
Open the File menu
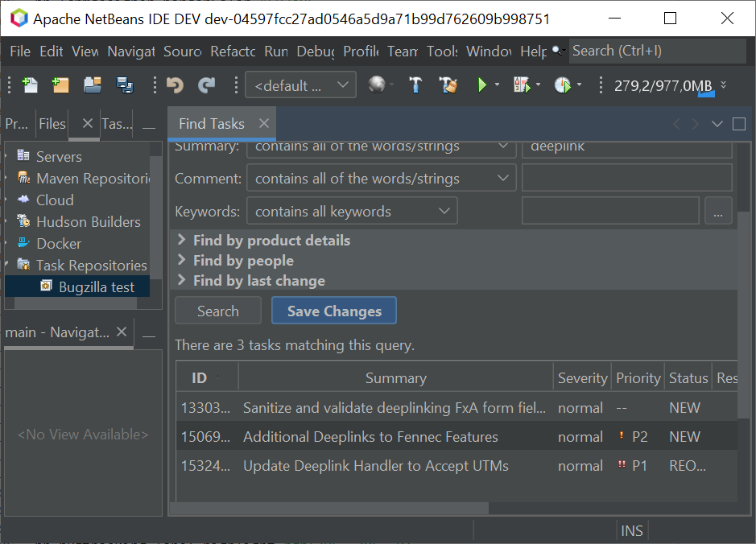20,51
